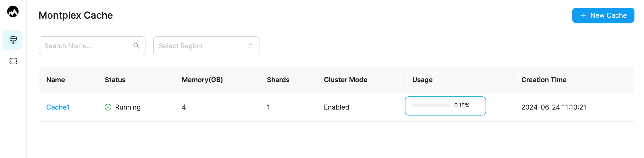Click the search magnifier icon

(136, 46)
